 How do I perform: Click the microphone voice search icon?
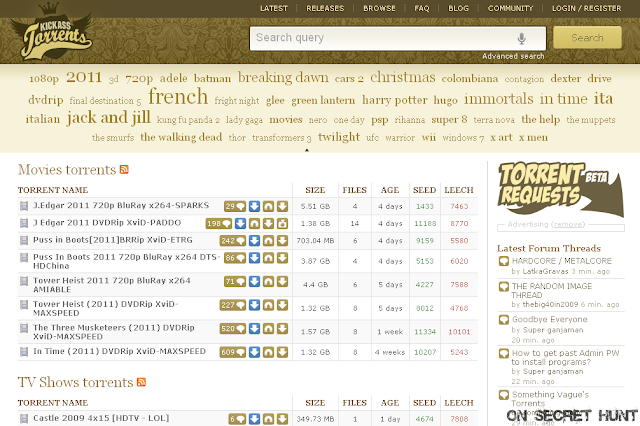pyautogui.click(x=521, y=38)
